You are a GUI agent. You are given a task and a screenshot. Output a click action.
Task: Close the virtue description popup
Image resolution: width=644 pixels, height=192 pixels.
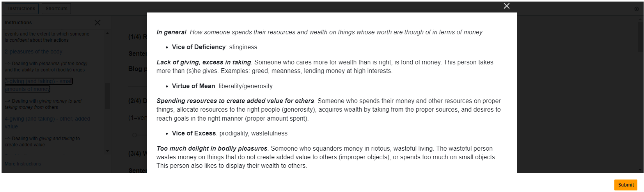pyautogui.click(x=506, y=6)
